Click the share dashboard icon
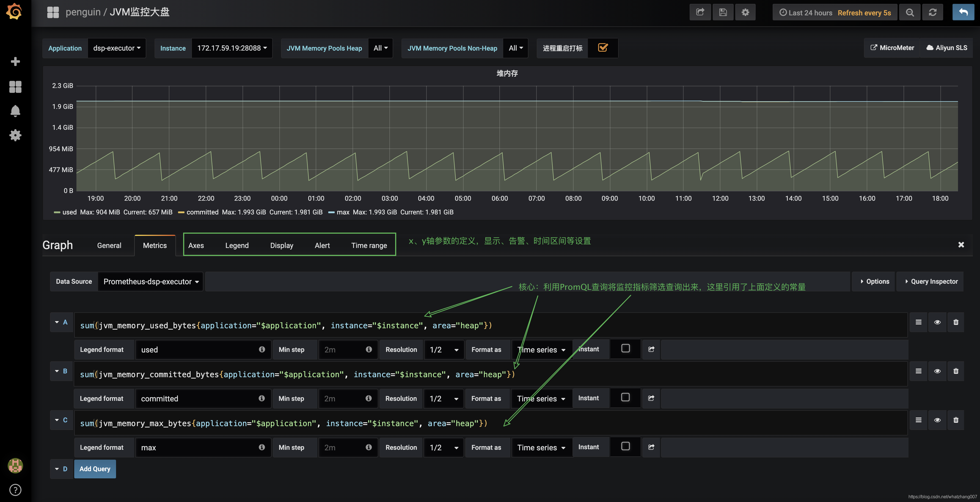The height and width of the screenshot is (502, 980). pyautogui.click(x=700, y=13)
